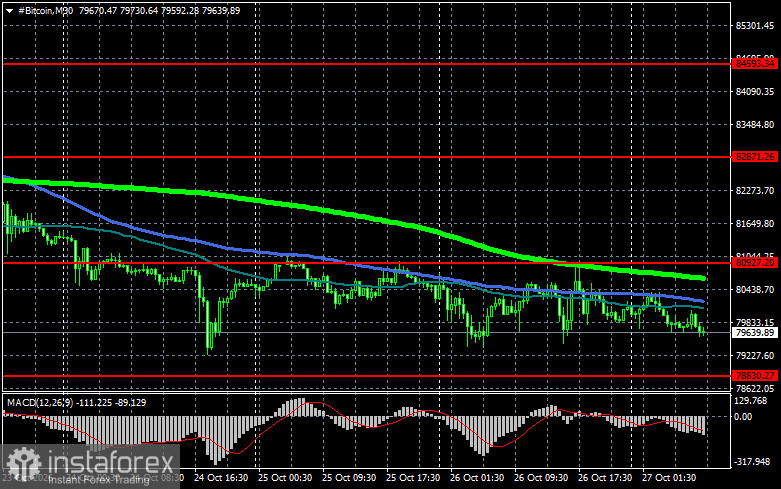Select the red level label 80927.20
Image resolution: width=781 pixels, height=489 pixels.
(755, 262)
